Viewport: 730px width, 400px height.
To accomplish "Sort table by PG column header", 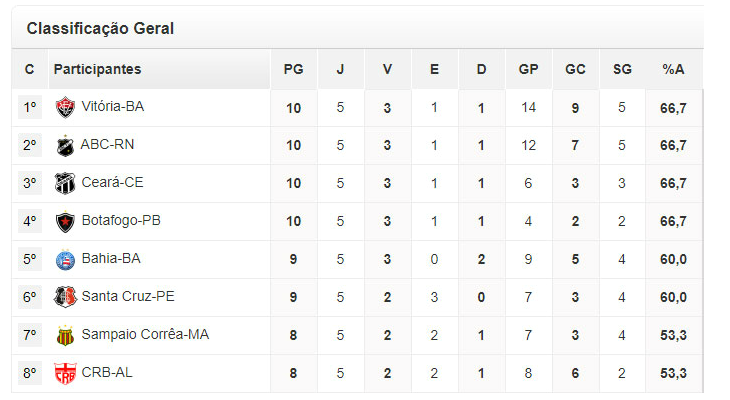I will [x=293, y=69].
